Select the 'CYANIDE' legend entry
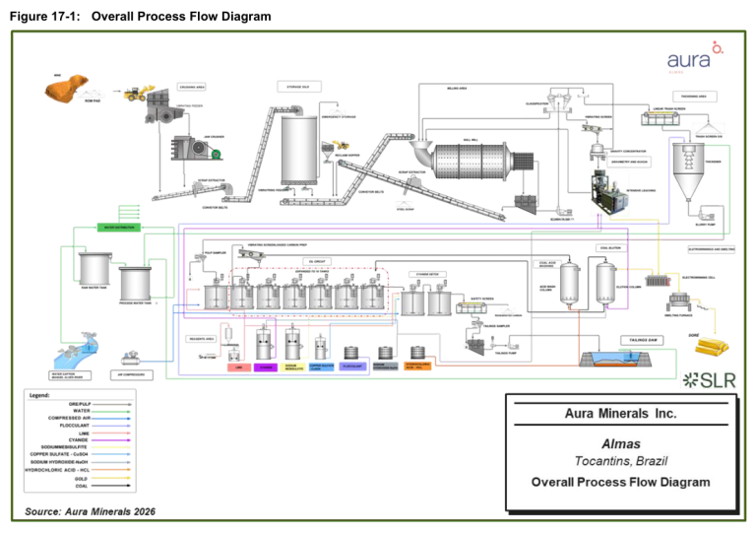Viewport: 756px width, 533px height. pyautogui.click(x=99, y=440)
